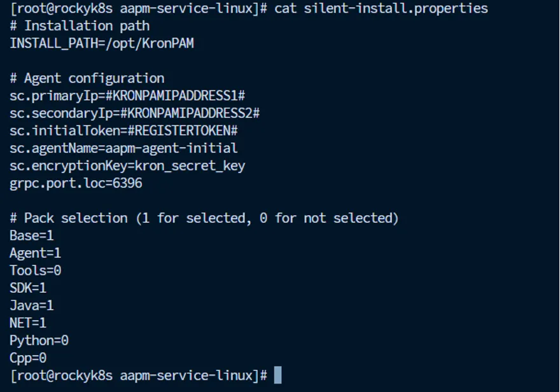Click the Cpp=0 entry
560x392 pixels.
28,358
